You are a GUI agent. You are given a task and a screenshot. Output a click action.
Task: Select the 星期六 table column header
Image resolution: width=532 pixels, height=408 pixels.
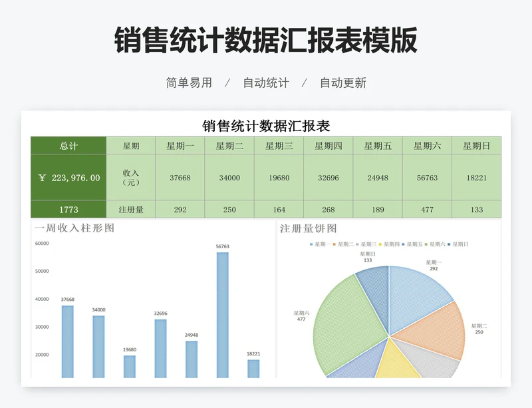(x=427, y=145)
